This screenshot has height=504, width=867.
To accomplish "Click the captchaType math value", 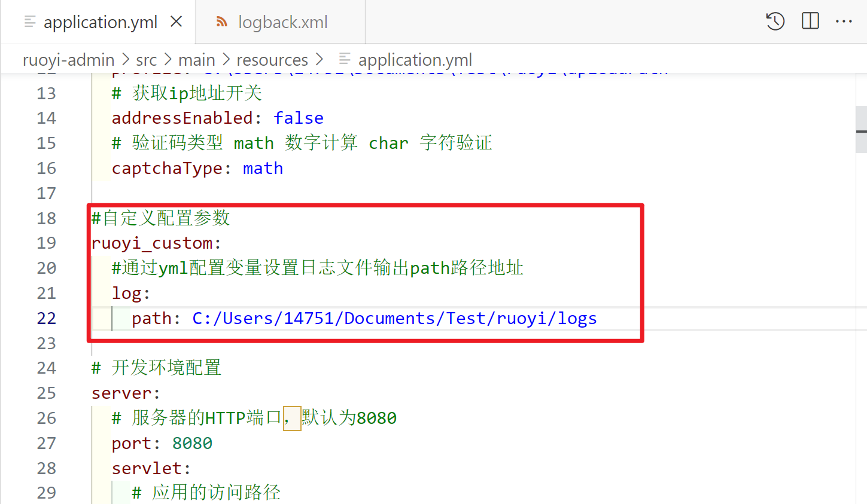I will click(263, 168).
